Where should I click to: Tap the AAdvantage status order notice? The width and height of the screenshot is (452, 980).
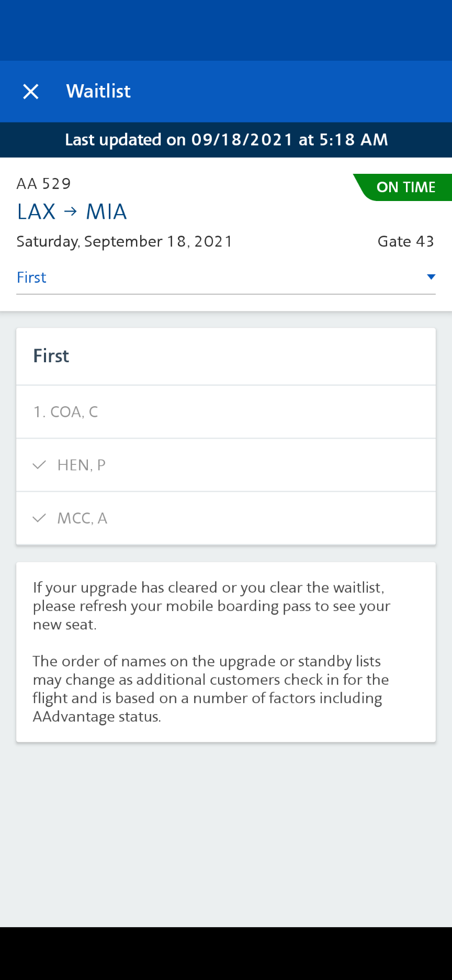(211, 689)
